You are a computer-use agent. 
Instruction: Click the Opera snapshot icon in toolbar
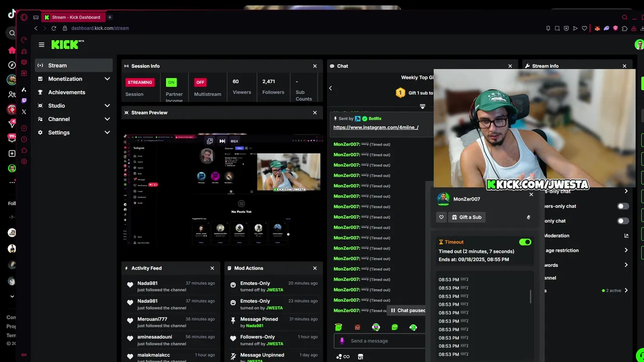coord(557,28)
